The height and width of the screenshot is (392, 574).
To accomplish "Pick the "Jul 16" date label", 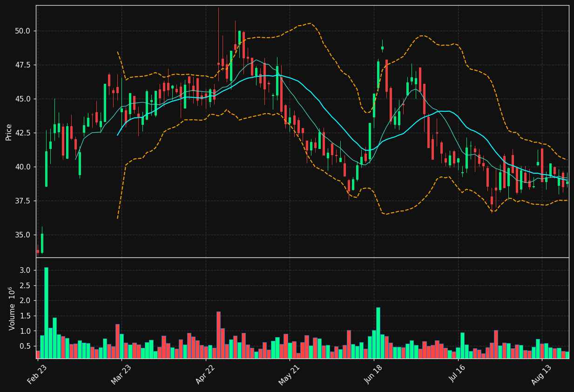I will pos(457,375).
